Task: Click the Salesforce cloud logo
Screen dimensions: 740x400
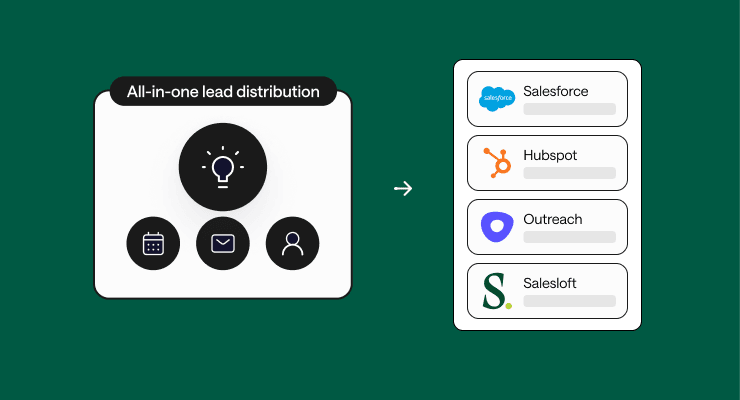Action: (497, 99)
